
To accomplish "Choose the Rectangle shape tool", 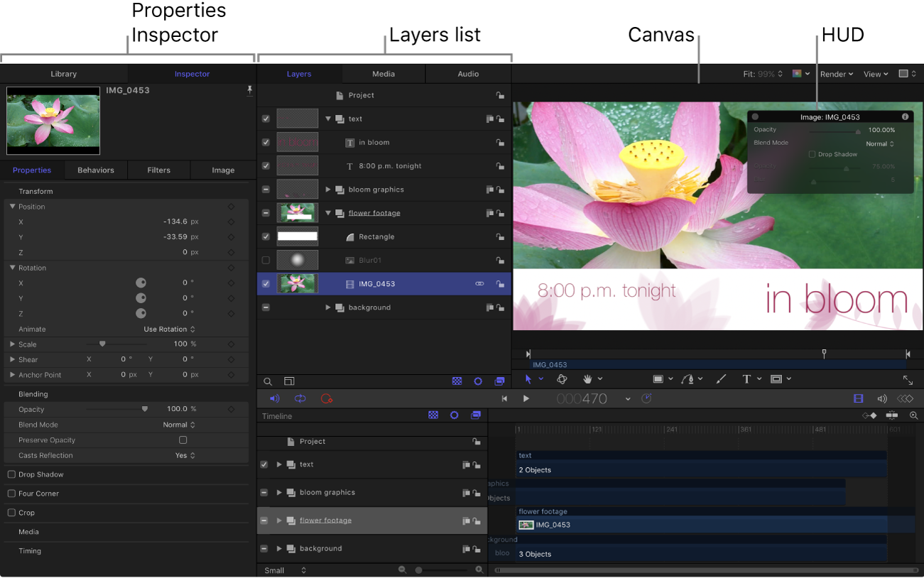I will (x=659, y=378).
